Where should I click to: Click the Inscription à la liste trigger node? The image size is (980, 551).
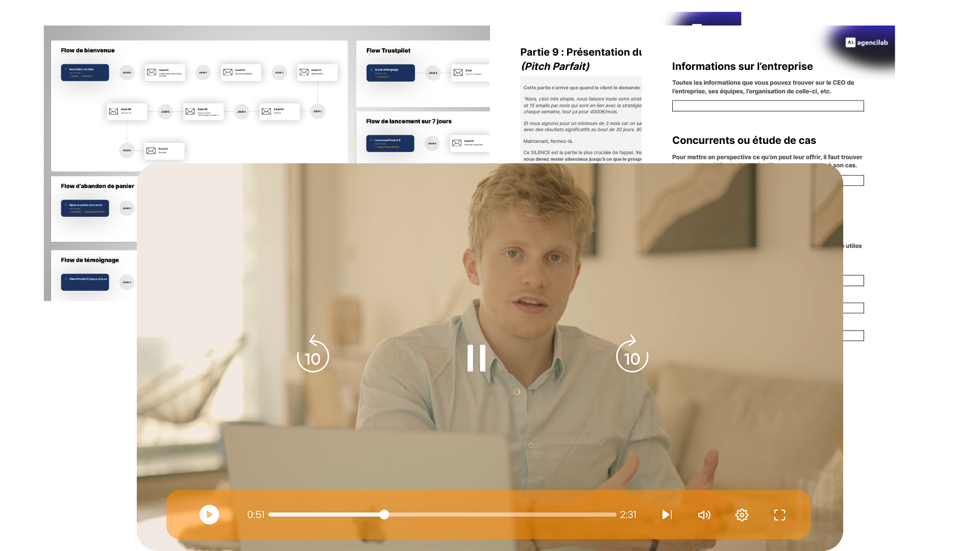85,72
